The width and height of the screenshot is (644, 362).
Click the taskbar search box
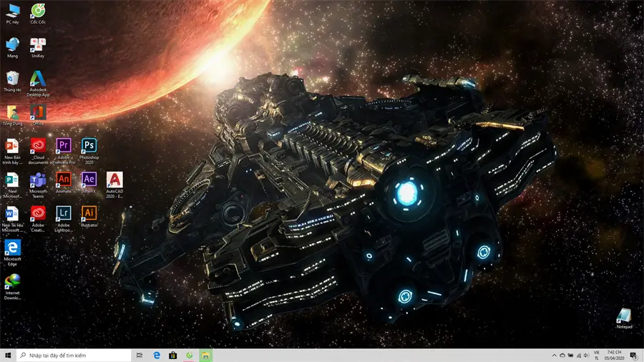point(74,356)
